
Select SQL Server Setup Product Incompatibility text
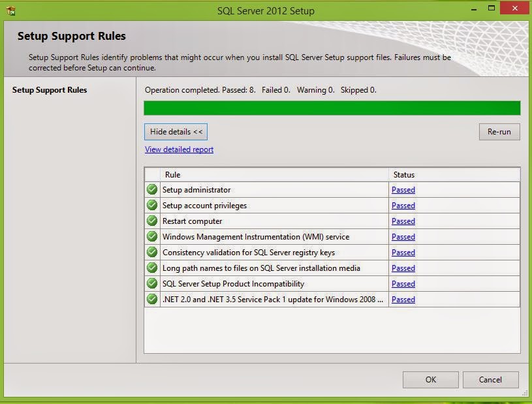click(234, 283)
